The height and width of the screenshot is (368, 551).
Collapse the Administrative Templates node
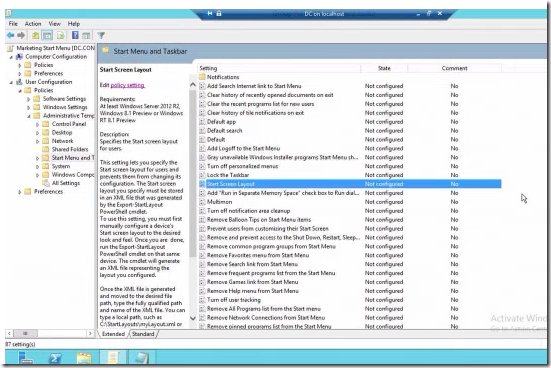28,116
